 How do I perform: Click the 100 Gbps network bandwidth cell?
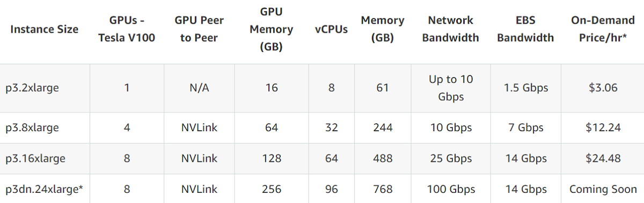click(451, 189)
